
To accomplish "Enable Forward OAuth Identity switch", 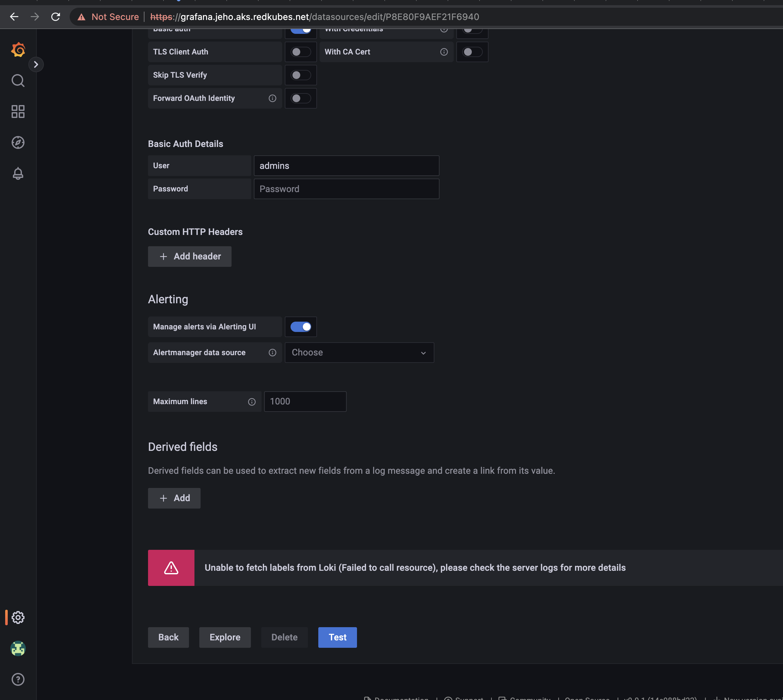I will click(301, 99).
